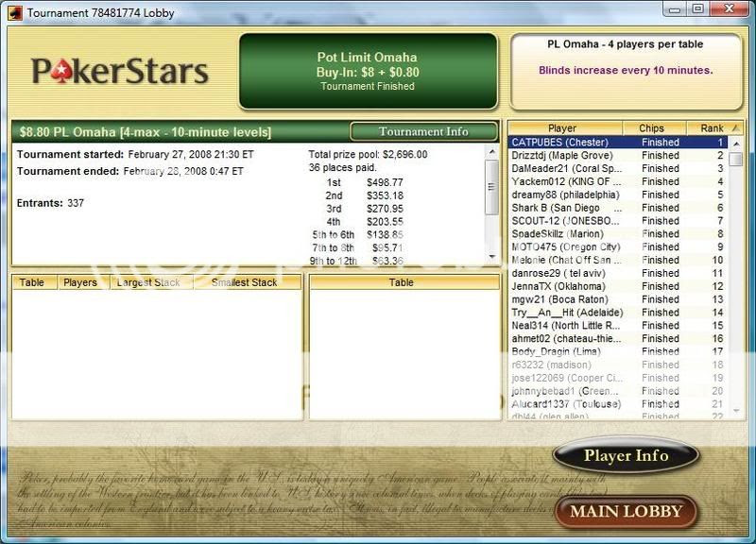
Task: Return to the Main Lobby
Action: pyautogui.click(x=626, y=511)
